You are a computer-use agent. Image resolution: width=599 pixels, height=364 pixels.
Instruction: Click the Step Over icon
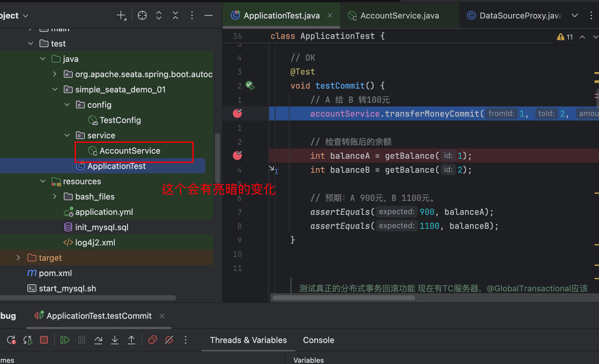point(98,340)
